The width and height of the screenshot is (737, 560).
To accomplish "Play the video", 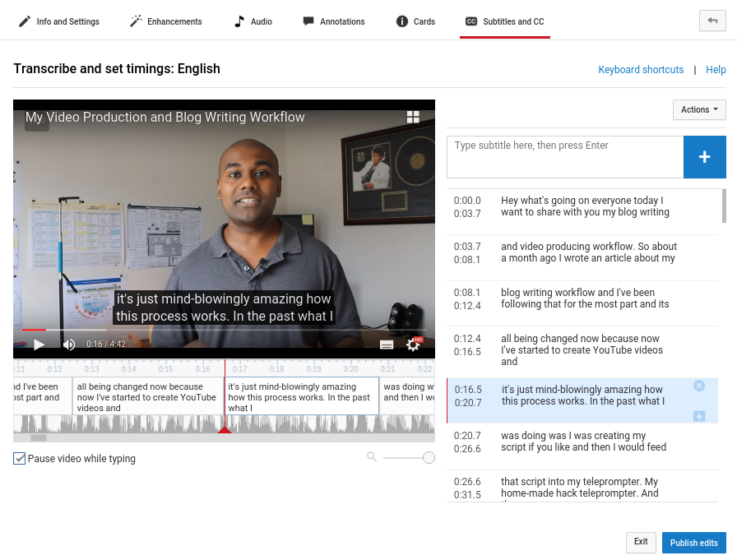I will pyautogui.click(x=39, y=344).
